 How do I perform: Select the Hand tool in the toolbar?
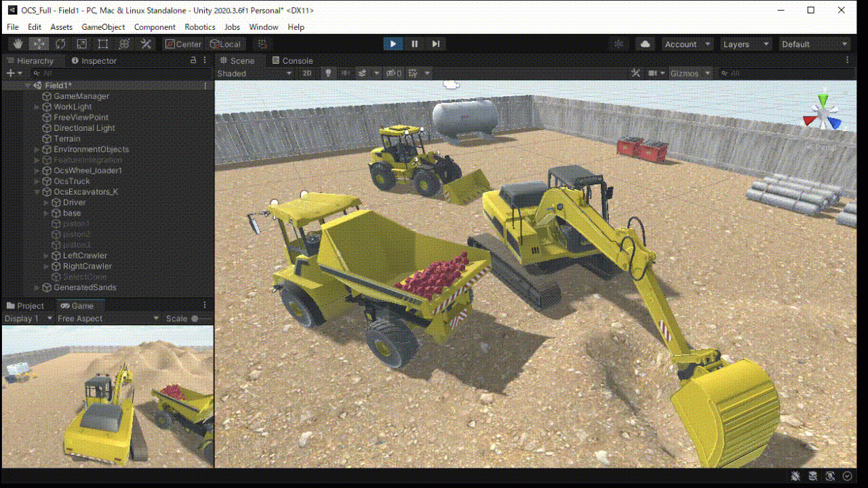(x=17, y=43)
